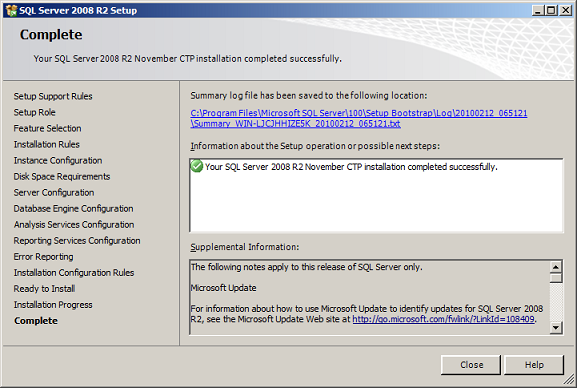This screenshot has width=577, height=388.
Task: Close the setup wizard with Close button
Action: point(471,365)
